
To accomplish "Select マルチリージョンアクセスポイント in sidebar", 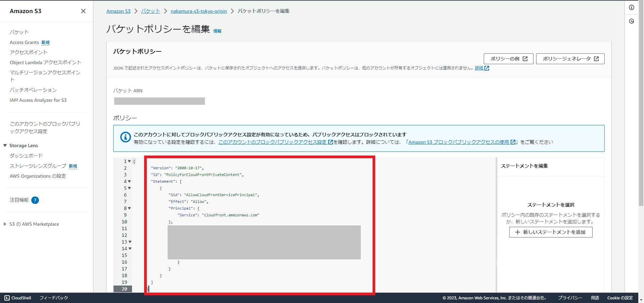I will click(45, 76).
